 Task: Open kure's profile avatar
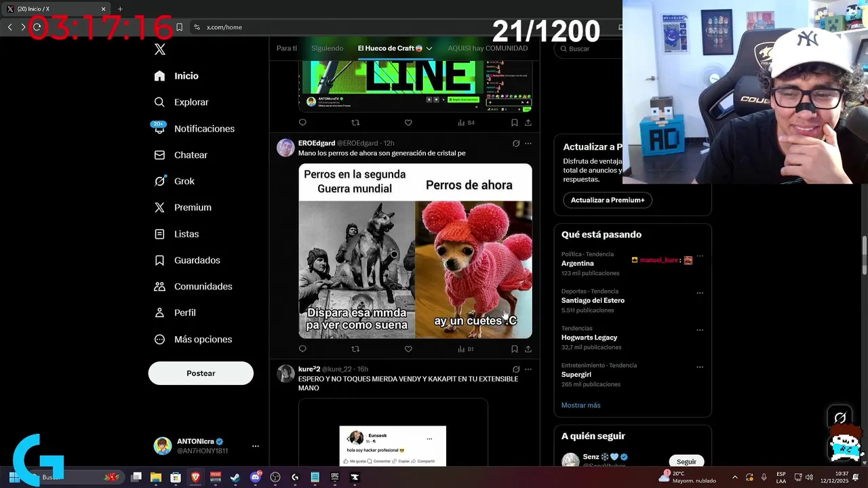click(285, 373)
